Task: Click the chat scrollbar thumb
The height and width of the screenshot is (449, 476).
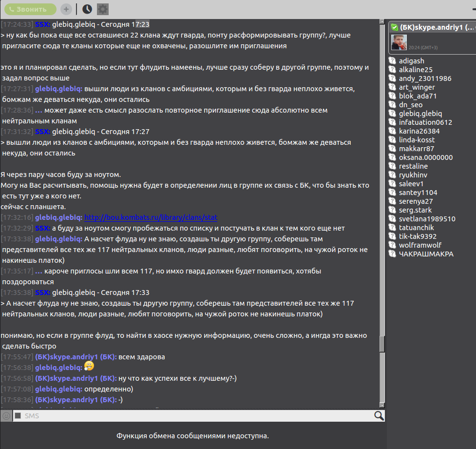Action: tap(382, 344)
